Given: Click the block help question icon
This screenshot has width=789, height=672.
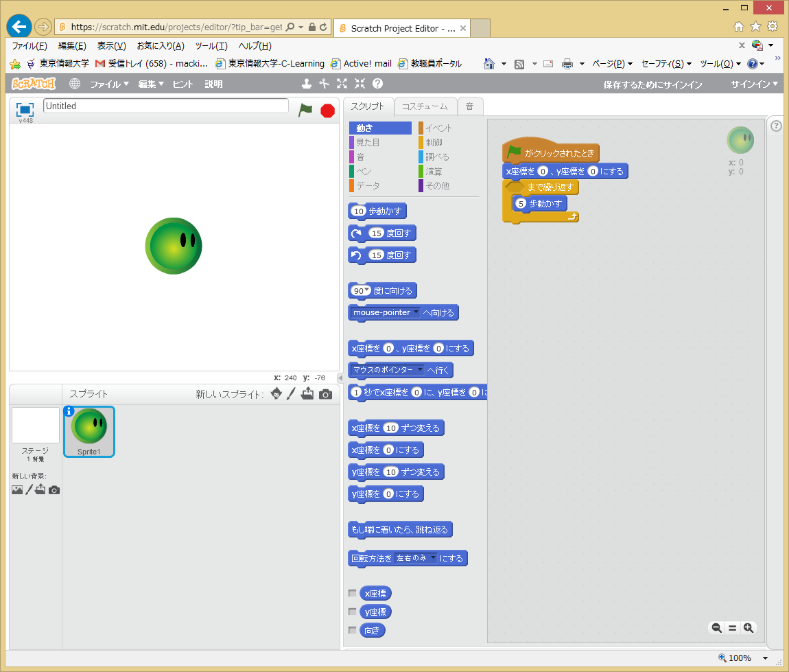Looking at the screenshot, I should (x=377, y=84).
